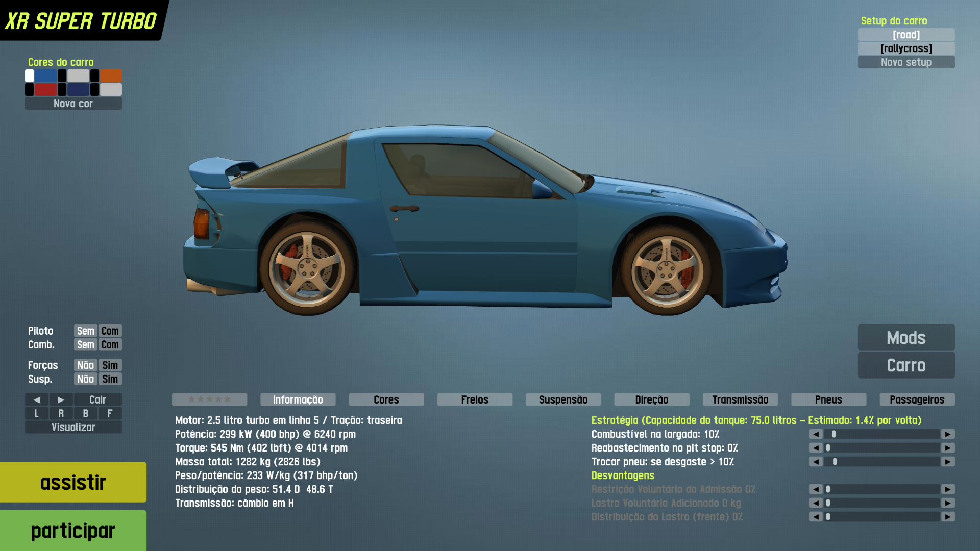Select the [road] setup
This screenshot has height=551, width=980.
(906, 35)
